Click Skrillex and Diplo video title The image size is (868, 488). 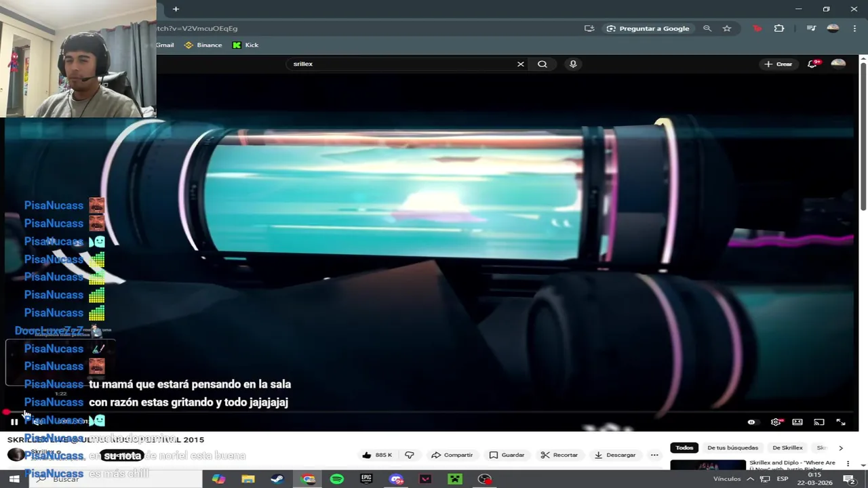pos(792,465)
